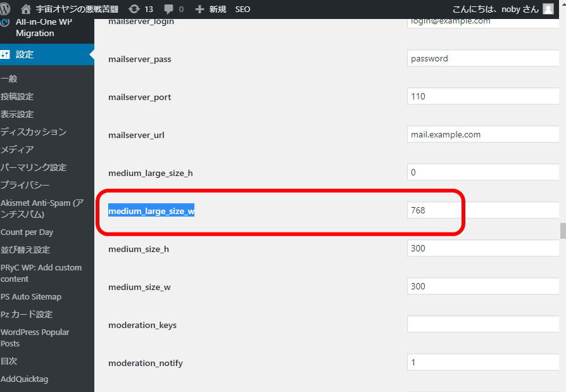Go to 一般 settings page
This screenshot has width=566, height=392.
point(9,79)
